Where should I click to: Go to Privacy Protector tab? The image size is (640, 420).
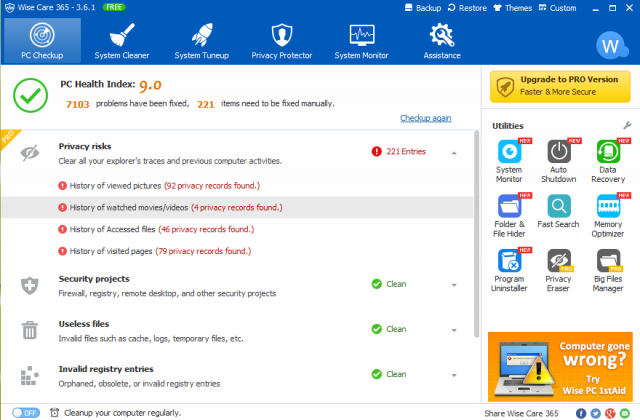pyautogui.click(x=282, y=40)
